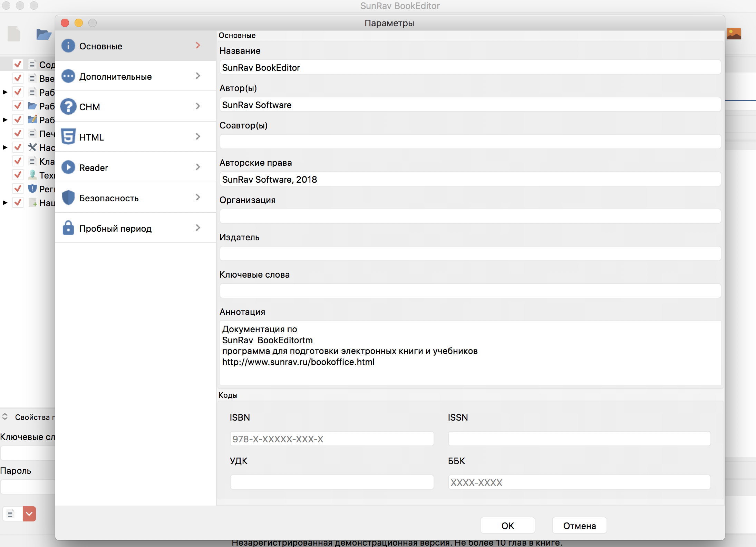This screenshot has height=547, width=756.
Task: Select the HTML settings section
Action: point(135,137)
